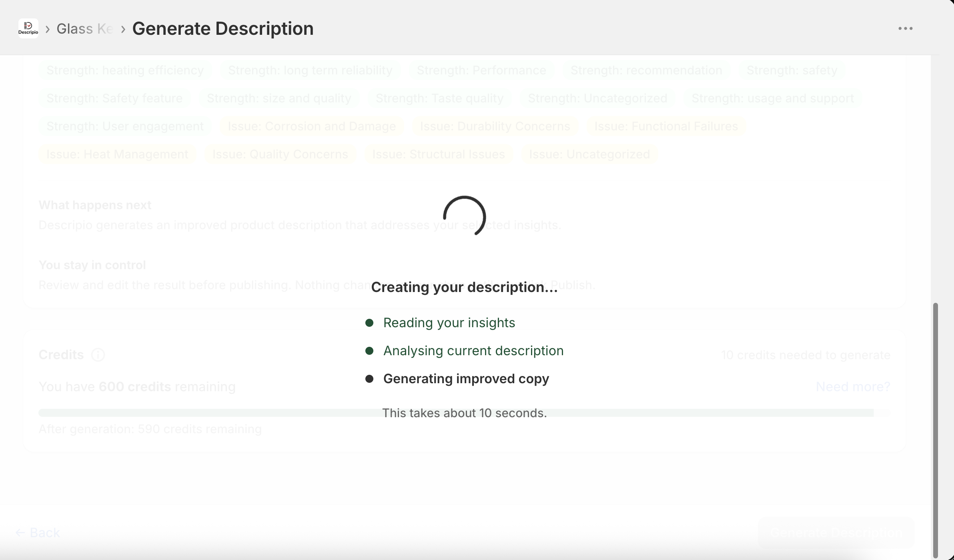Click the Creating your description... heading
Screen dimensions: 954x560
[464, 287]
